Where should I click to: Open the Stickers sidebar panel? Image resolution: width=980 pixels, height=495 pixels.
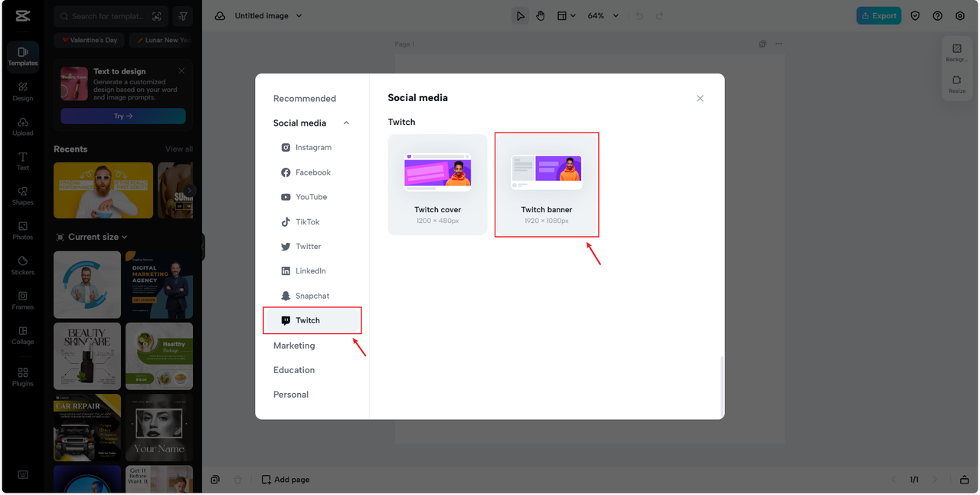point(23,267)
